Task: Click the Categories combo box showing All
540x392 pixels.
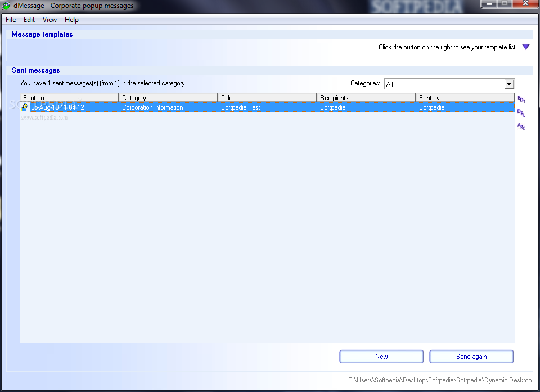Action: point(449,84)
